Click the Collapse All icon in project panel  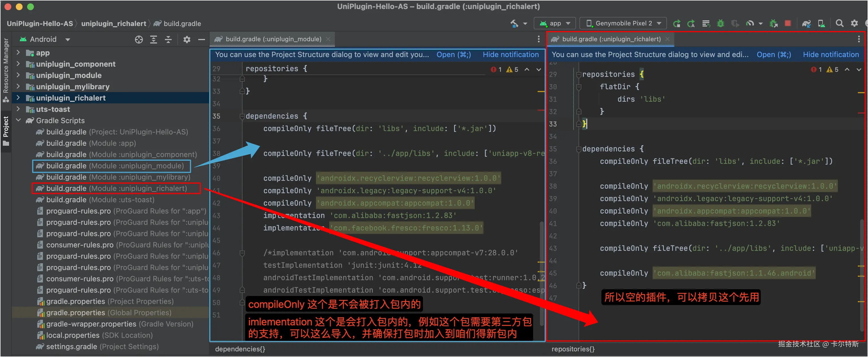tap(168, 40)
